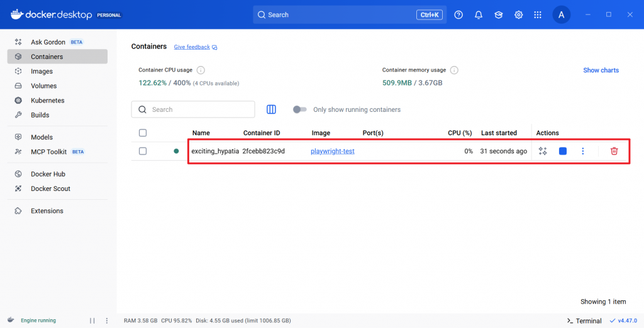
Task: Click the whale icon in the status bar
Action: click(11, 320)
